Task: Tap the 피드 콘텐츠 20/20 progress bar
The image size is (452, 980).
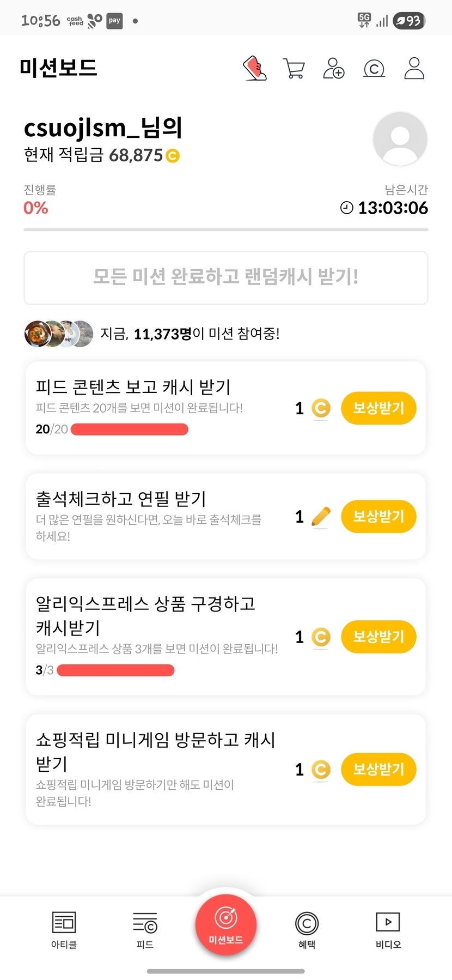Action: tap(130, 429)
